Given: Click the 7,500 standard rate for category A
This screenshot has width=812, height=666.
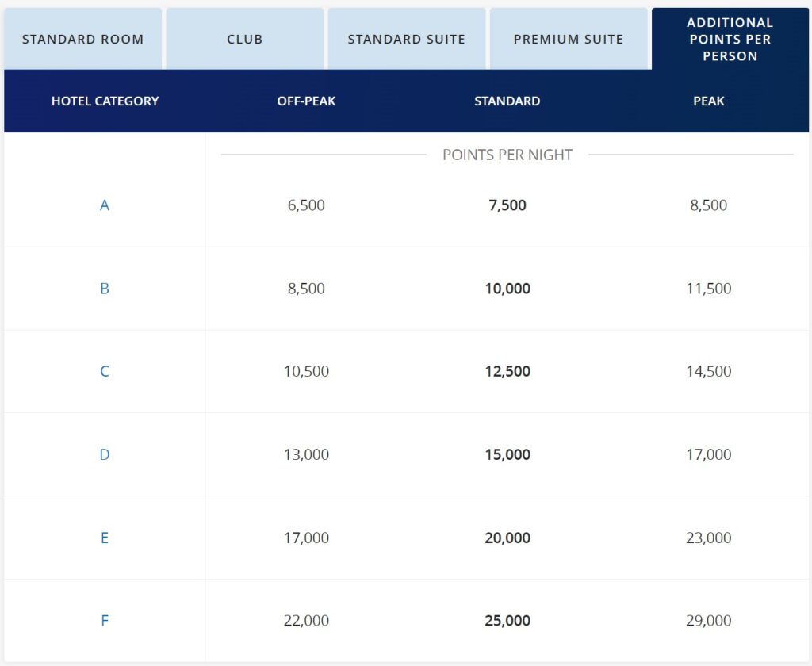Looking at the screenshot, I should pyautogui.click(x=507, y=205).
